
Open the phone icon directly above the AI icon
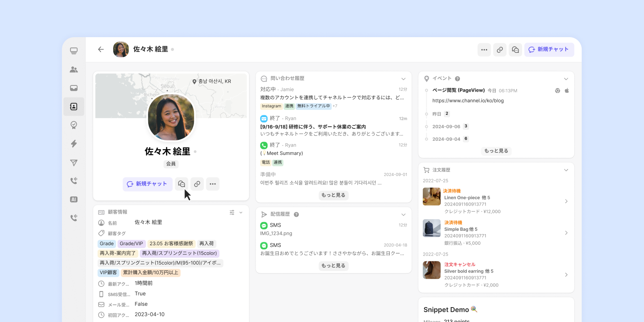[74, 181]
